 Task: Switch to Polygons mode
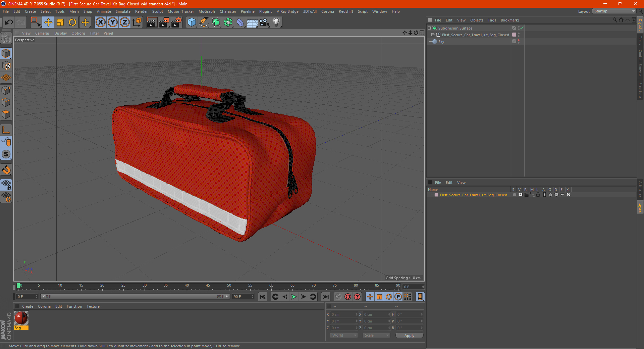pyautogui.click(x=6, y=115)
